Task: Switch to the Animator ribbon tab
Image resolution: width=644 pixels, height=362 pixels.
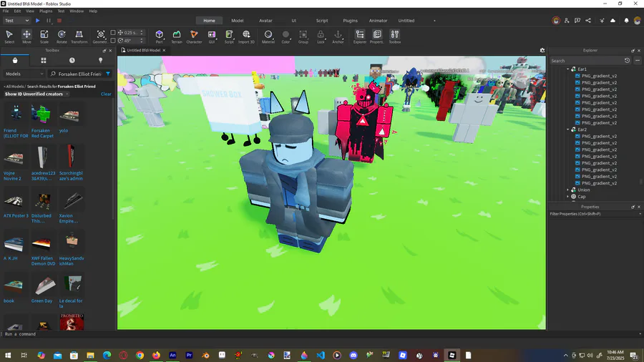Action: [378, 21]
